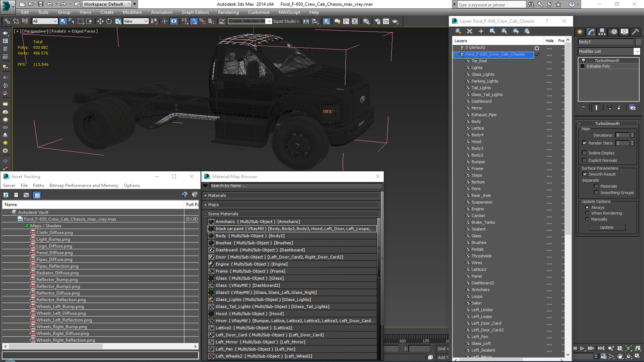Viewport: 644px width, 362px height.
Task: Open the Graph Editors menu
Action: coord(195,12)
